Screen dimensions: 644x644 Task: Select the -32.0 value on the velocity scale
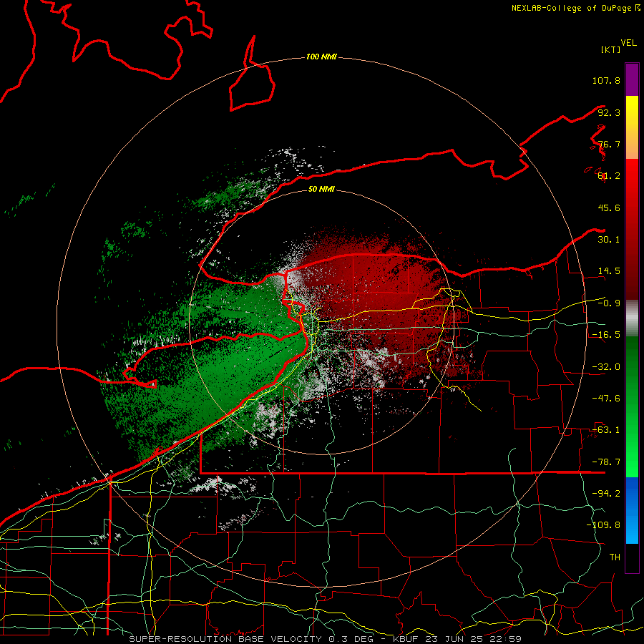[606, 367]
